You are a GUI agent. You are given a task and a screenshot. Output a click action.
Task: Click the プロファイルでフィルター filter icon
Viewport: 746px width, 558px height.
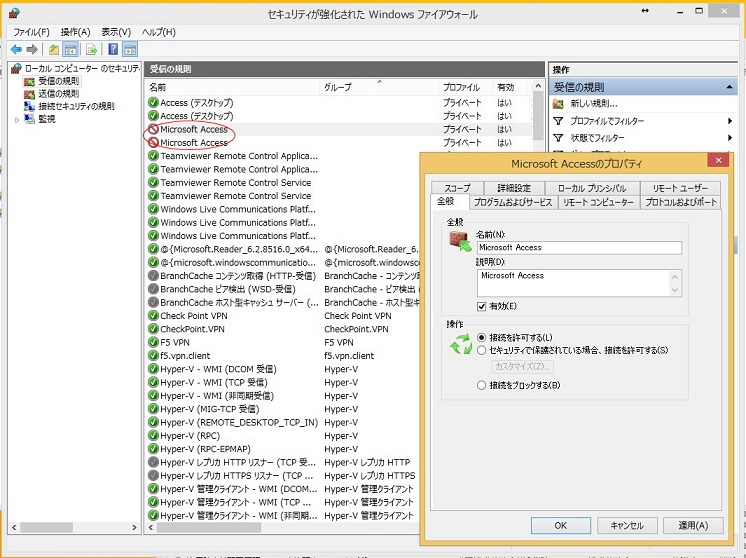pyautogui.click(x=559, y=121)
